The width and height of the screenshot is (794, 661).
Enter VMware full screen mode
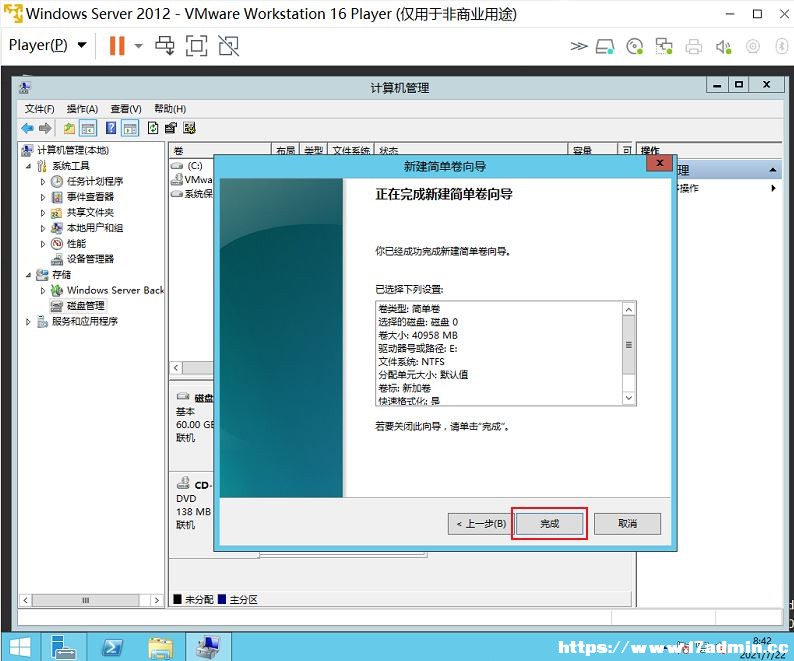coord(196,46)
